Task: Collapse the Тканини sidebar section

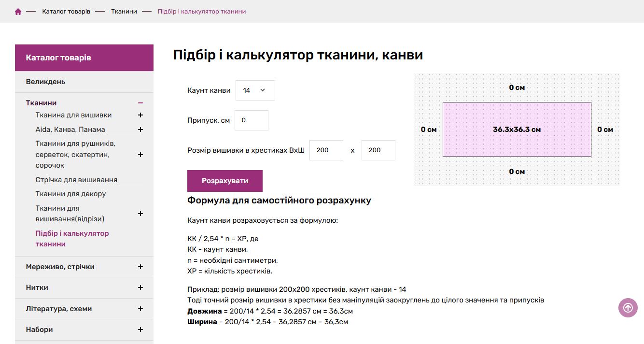Action: pos(140,102)
